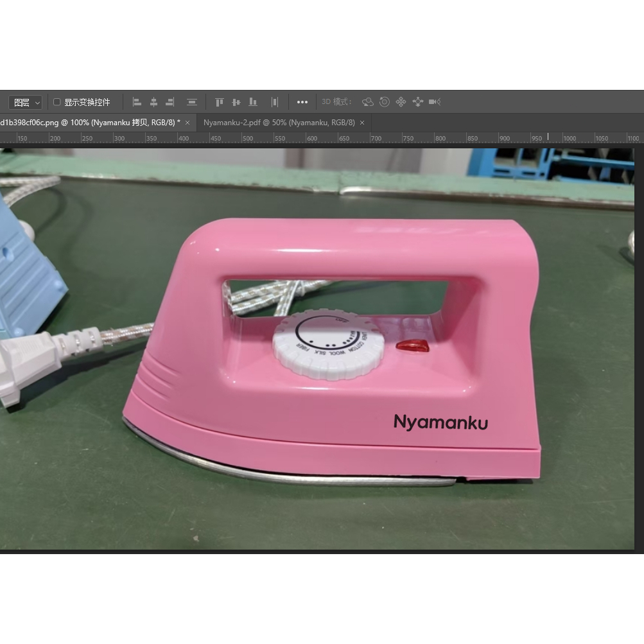Viewport: 644px width, 644px height.
Task: Select the 3D pan camera icon
Action: [x=401, y=102]
